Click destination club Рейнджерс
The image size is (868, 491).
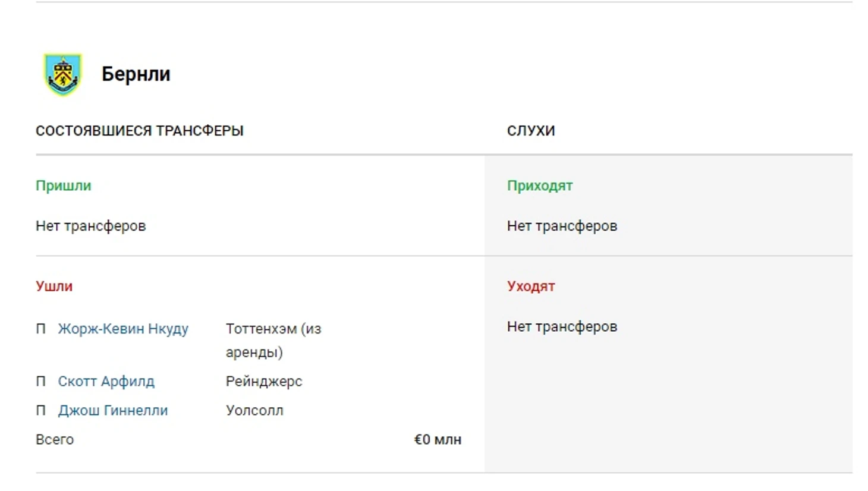(x=264, y=382)
